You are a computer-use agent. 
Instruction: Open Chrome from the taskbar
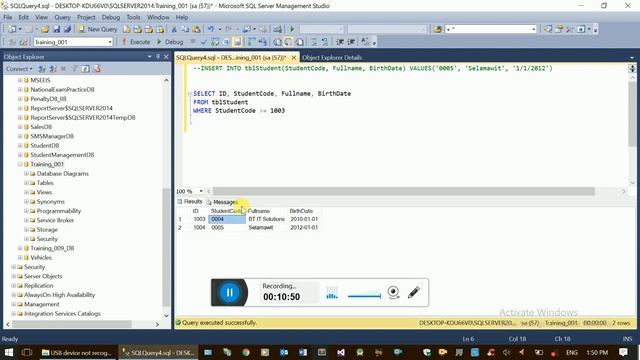246,352
